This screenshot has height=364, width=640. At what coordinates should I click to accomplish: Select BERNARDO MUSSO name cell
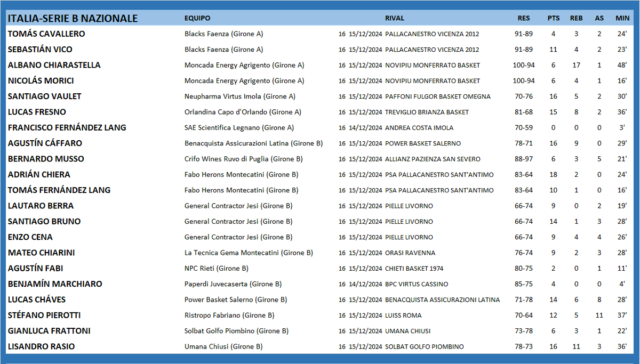[x=46, y=159]
